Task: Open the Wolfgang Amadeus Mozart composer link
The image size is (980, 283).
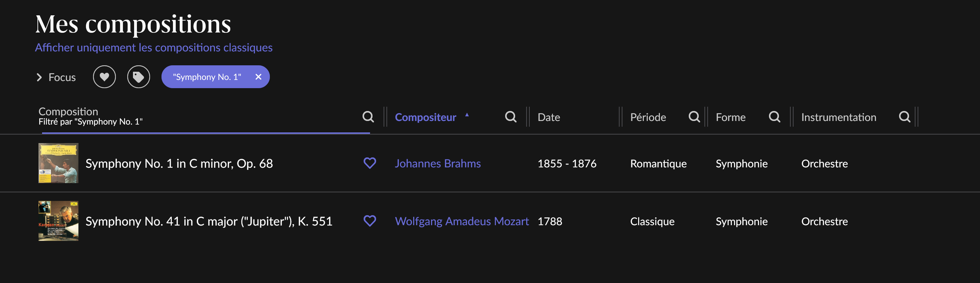Action: (461, 221)
